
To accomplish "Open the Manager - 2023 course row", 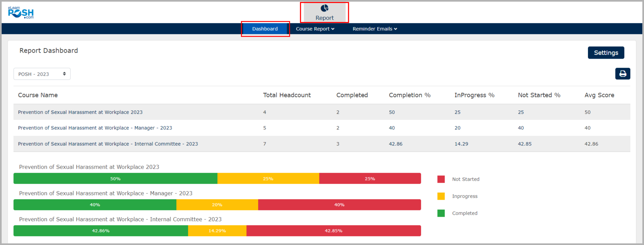I will tap(95, 128).
